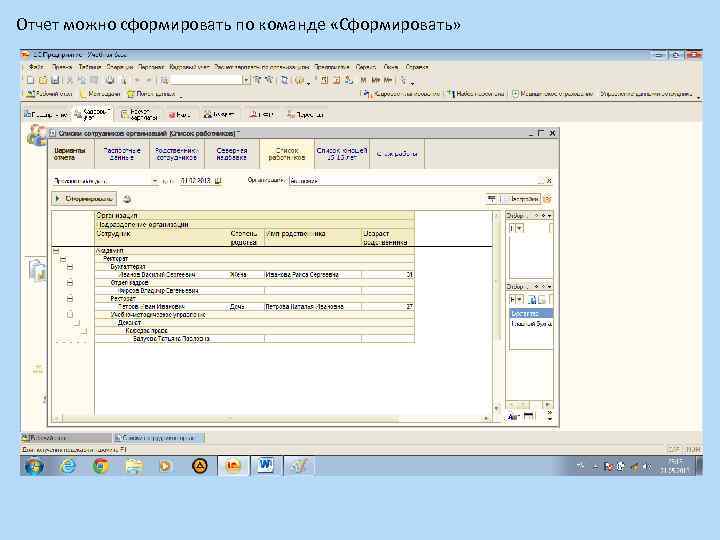This screenshot has height=540, width=720.
Task: Select Список работников report variant
Action: (287, 154)
